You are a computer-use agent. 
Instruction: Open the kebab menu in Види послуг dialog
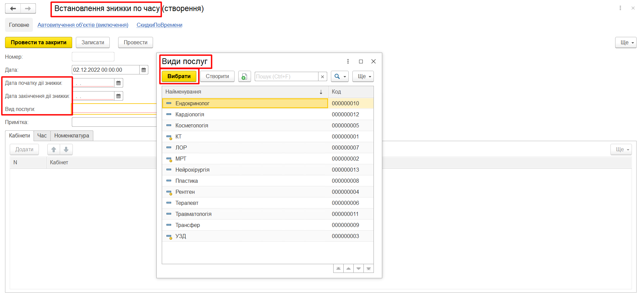point(348,61)
